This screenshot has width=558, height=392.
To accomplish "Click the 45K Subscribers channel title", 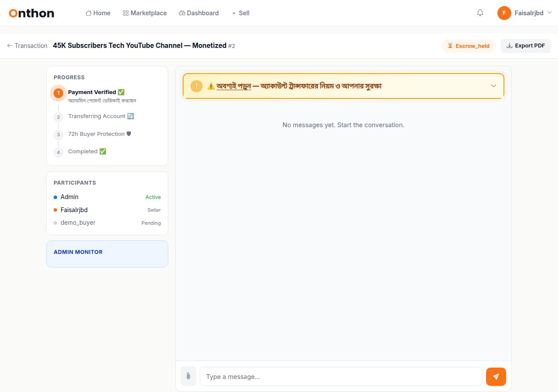I will tap(139, 45).
